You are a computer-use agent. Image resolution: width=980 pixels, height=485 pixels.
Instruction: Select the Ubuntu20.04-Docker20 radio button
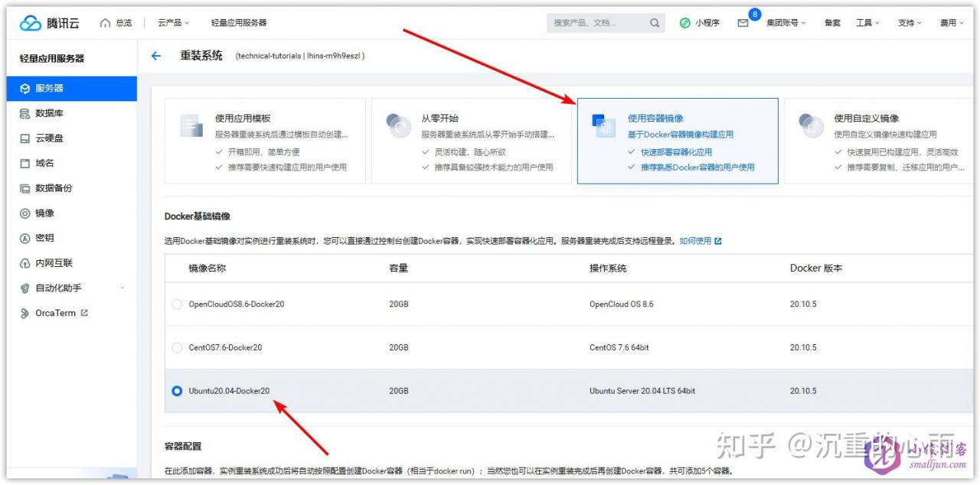point(178,391)
